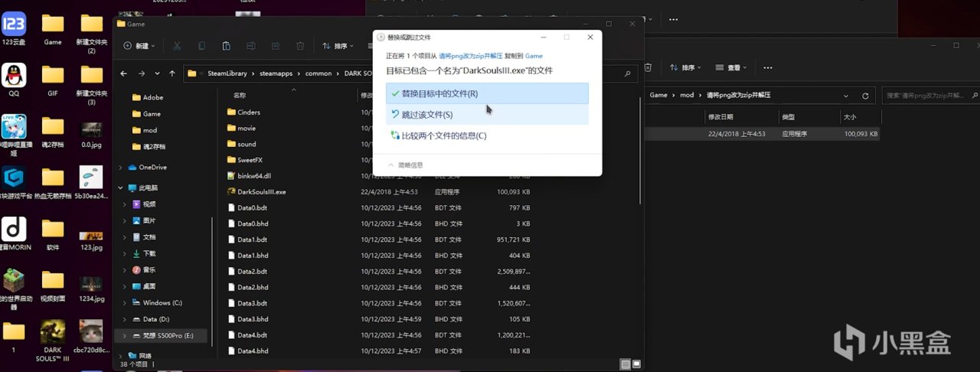Image resolution: width=980 pixels, height=372 pixels.
Task: Refresh the back mod window folder
Action: [x=865, y=96]
